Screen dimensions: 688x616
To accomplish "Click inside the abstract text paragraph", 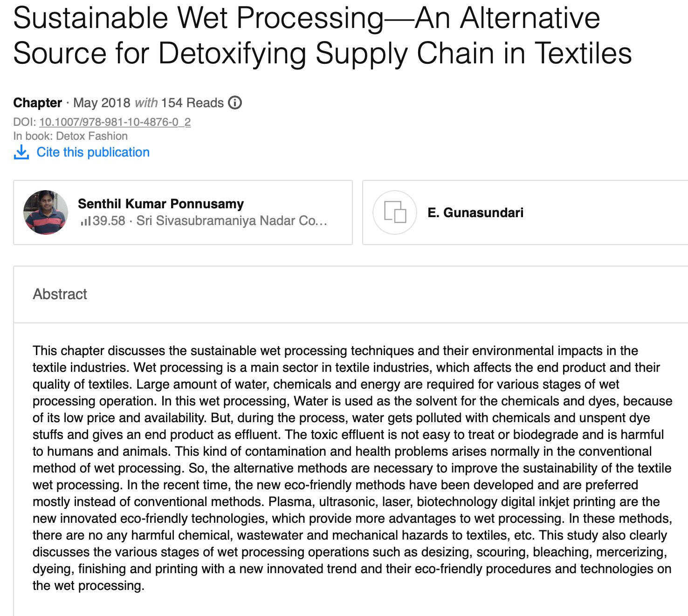I will [x=352, y=468].
